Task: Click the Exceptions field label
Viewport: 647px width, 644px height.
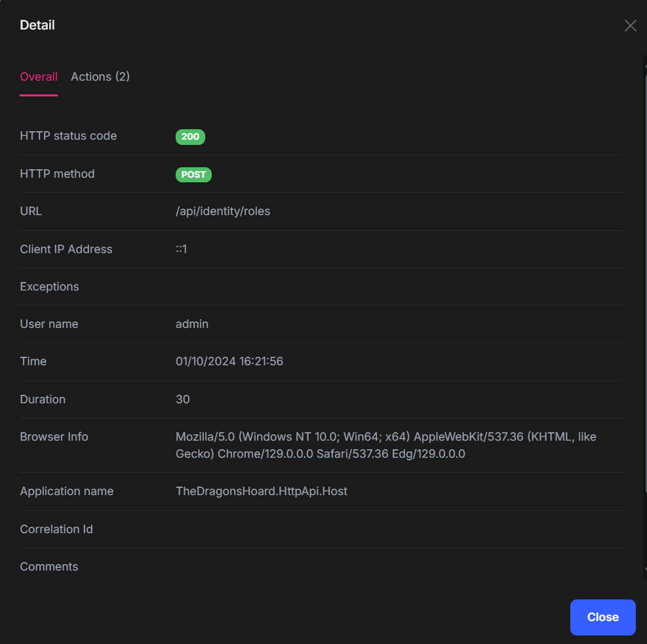Action: 49,287
